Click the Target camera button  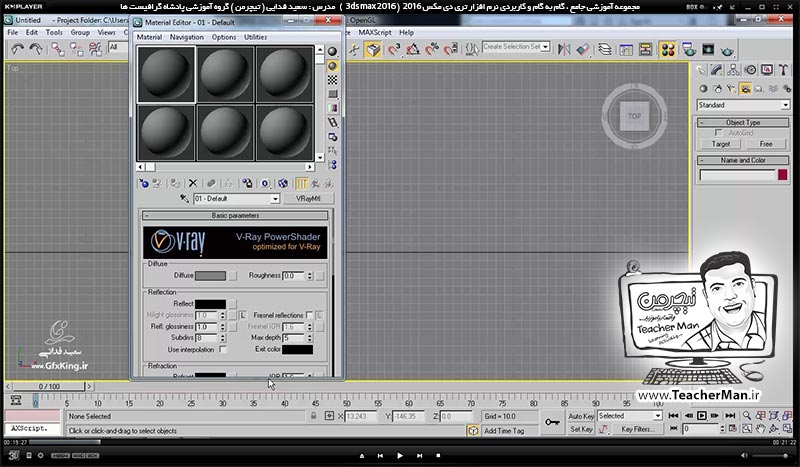tap(721, 144)
